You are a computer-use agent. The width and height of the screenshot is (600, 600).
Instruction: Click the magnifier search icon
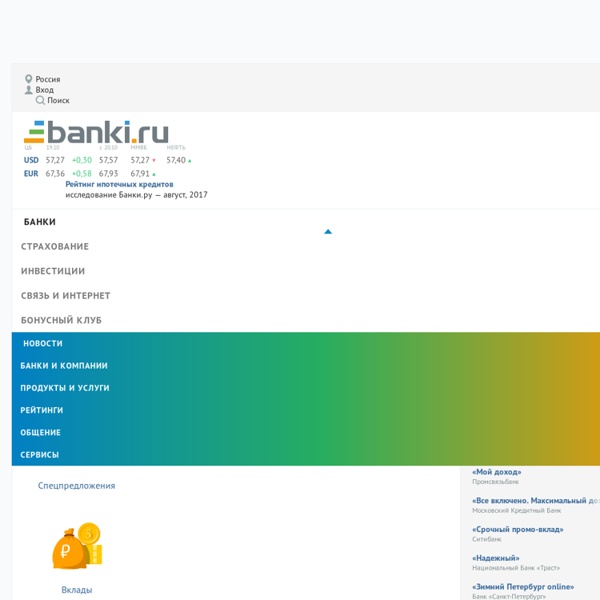[40, 101]
